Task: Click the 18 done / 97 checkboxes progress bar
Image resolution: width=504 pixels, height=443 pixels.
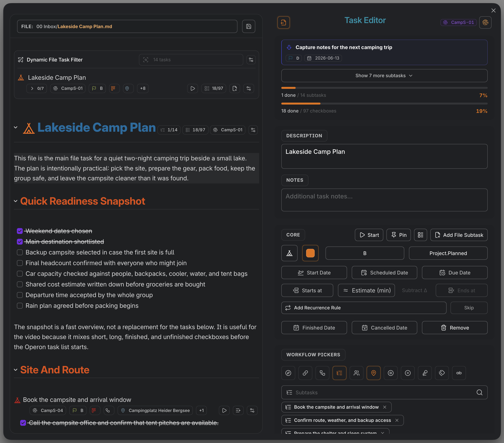Action: (384, 104)
